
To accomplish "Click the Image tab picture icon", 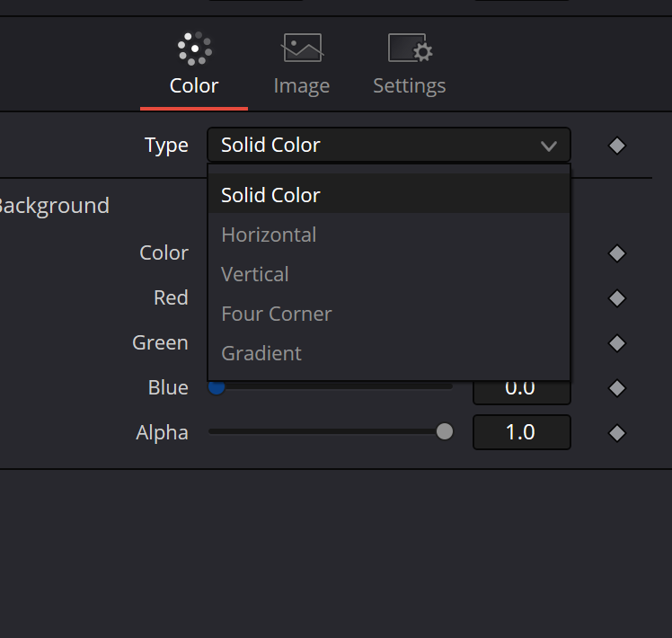I will [x=303, y=48].
